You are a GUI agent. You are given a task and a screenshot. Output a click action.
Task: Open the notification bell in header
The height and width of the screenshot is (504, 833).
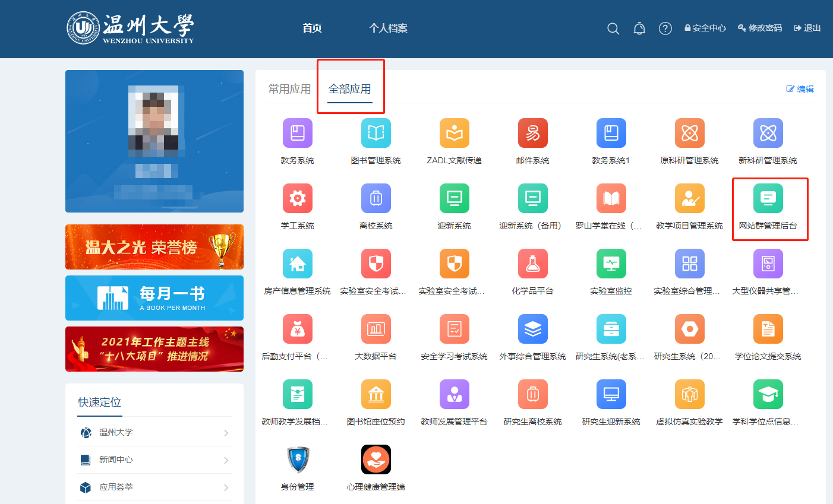pos(639,28)
